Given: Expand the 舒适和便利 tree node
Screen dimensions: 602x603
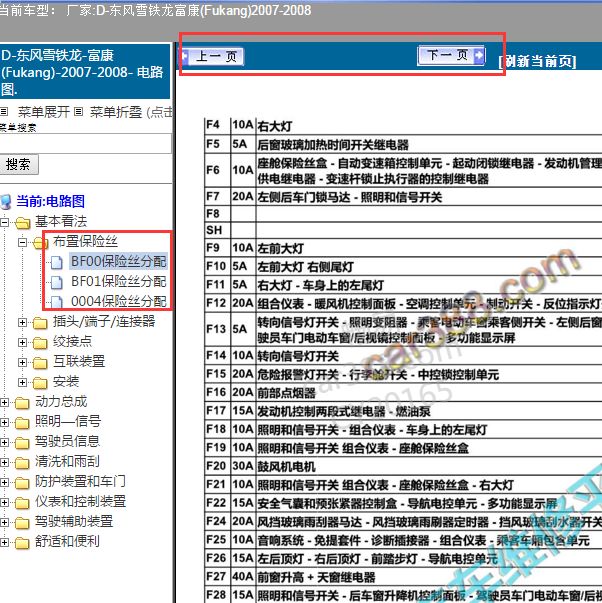Looking at the screenshot, I should coord(4,542).
